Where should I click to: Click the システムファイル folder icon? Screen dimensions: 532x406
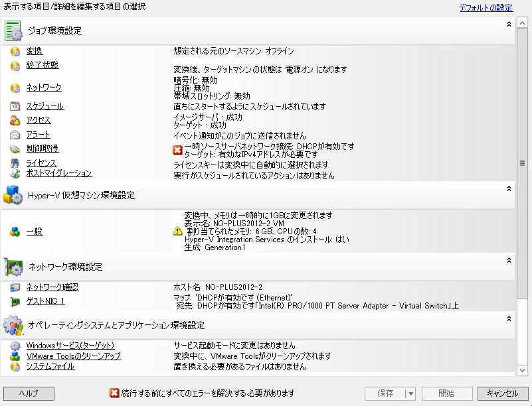click(15, 367)
